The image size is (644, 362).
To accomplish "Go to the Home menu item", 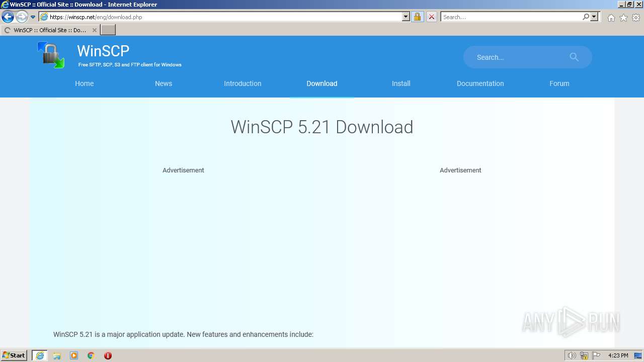I will (x=85, y=83).
